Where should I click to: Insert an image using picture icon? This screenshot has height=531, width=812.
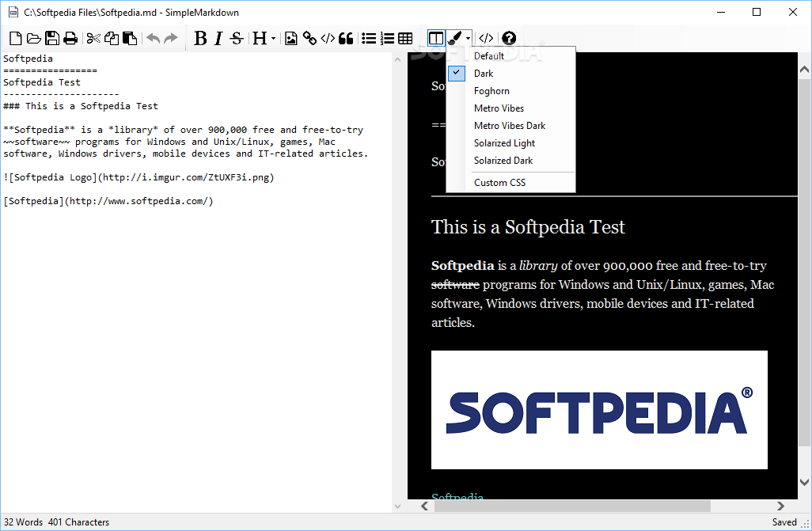[291, 38]
